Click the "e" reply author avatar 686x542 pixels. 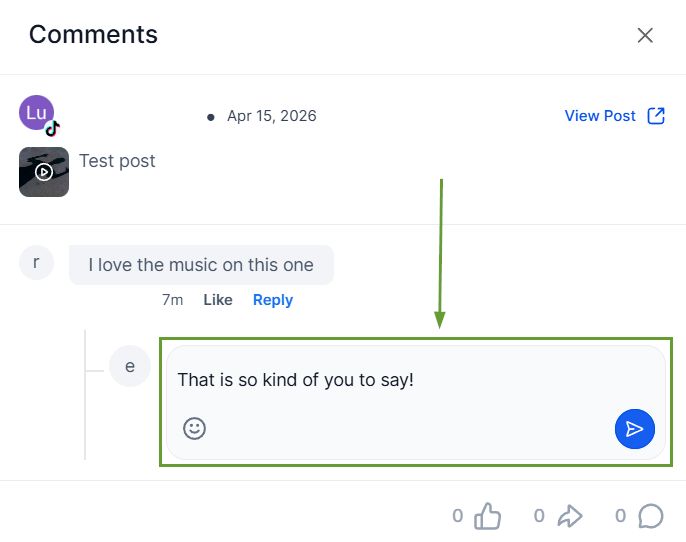(130, 366)
